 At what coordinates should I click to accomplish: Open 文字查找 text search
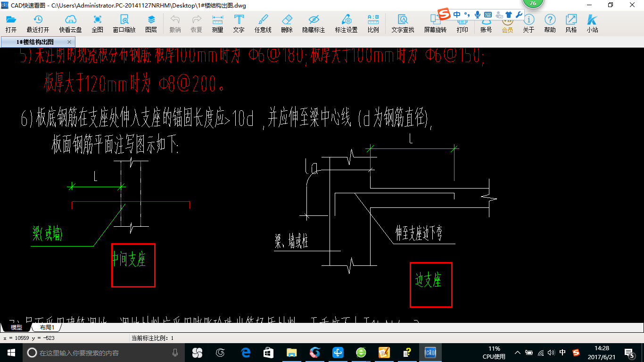click(x=403, y=23)
